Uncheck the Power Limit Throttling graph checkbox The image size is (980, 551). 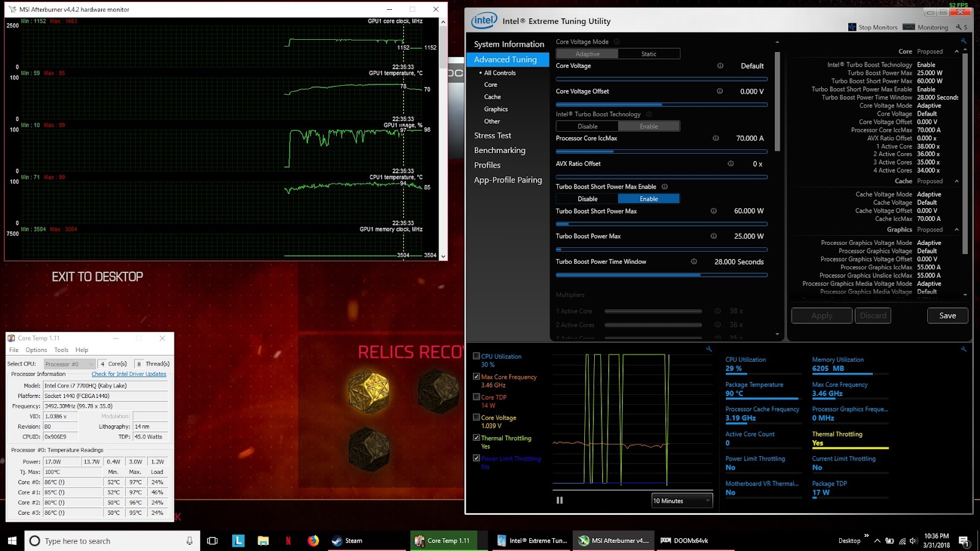click(477, 458)
